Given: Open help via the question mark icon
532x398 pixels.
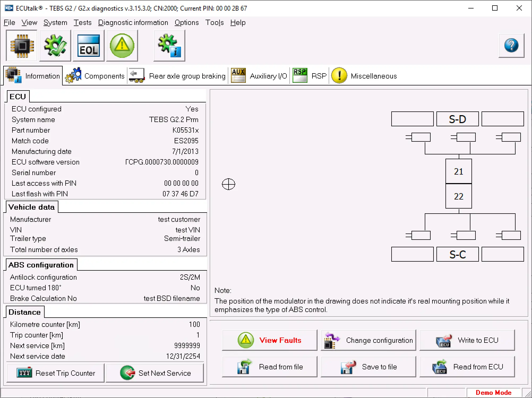Looking at the screenshot, I should click(x=511, y=45).
